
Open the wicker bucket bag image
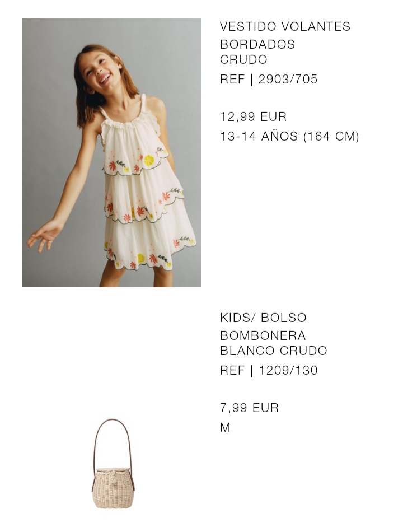click(113, 464)
